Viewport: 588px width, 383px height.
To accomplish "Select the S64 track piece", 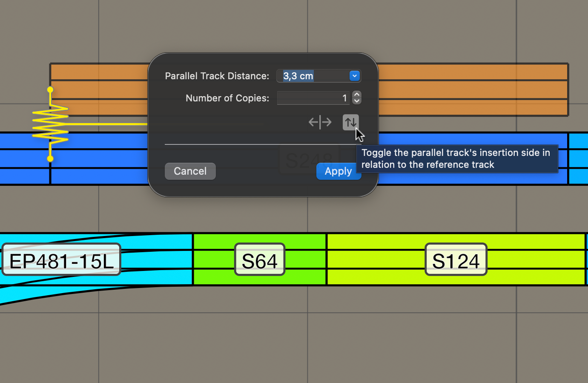I will click(259, 259).
